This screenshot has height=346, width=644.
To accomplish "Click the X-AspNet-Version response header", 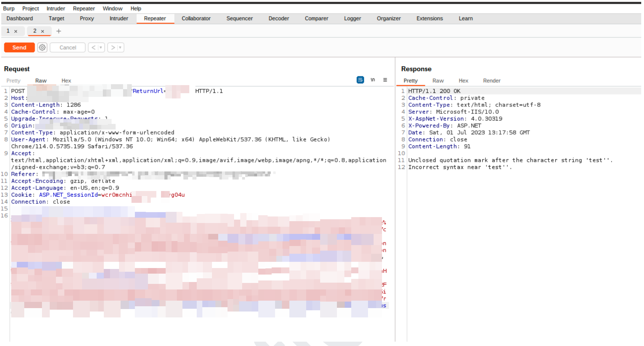I will click(x=455, y=118).
